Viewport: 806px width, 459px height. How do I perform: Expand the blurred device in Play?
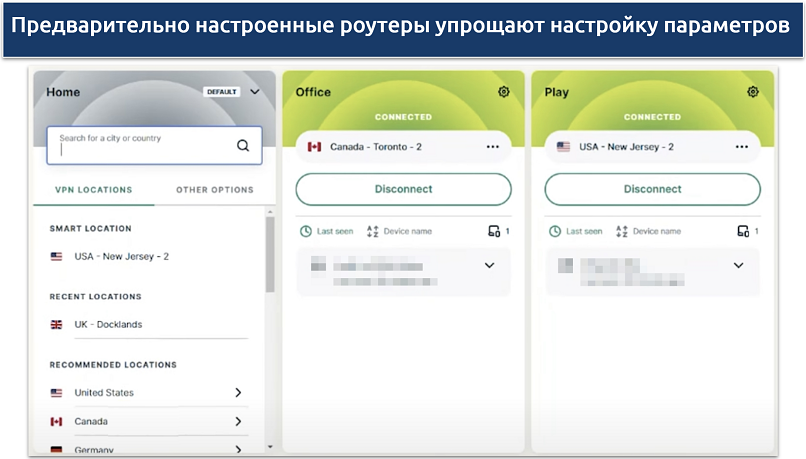[738, 266]
